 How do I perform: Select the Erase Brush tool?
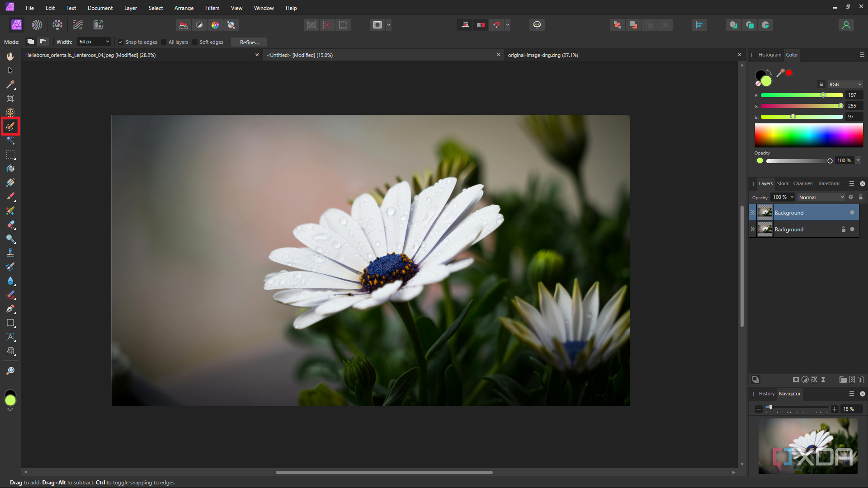10,225
